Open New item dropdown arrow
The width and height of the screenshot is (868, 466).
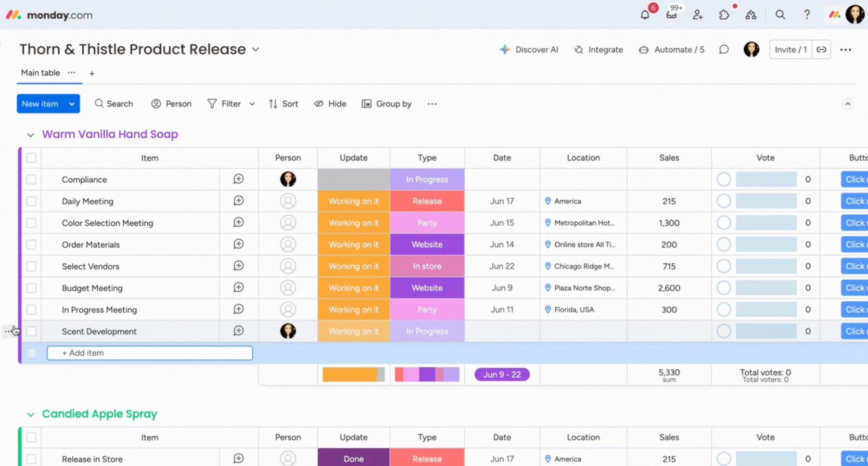(x=72, y=104)
